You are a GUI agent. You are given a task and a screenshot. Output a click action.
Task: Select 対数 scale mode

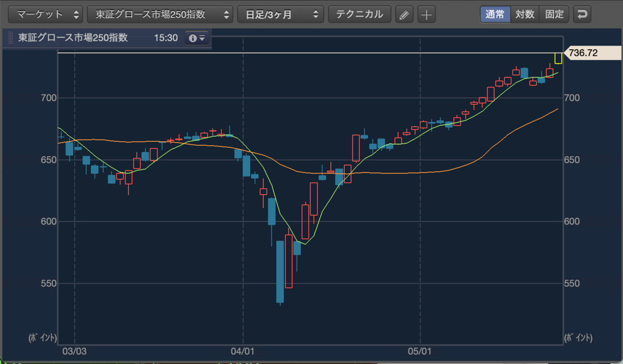[x=525, y=14]
